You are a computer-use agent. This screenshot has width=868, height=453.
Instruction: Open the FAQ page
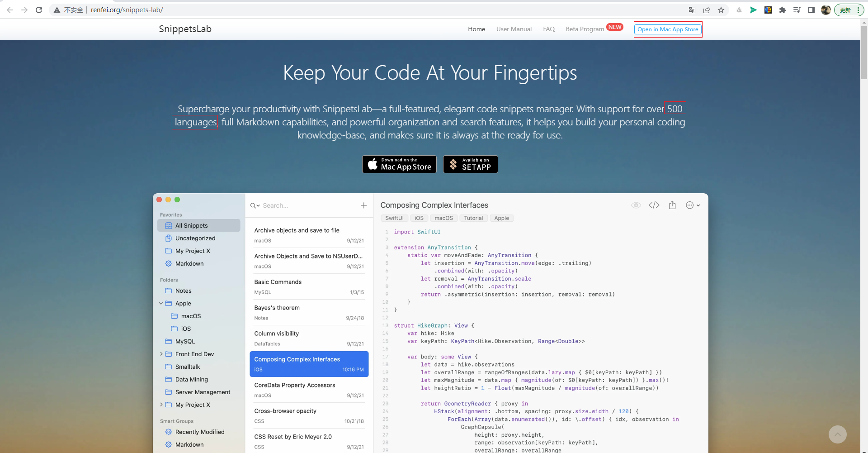(549, 29)
